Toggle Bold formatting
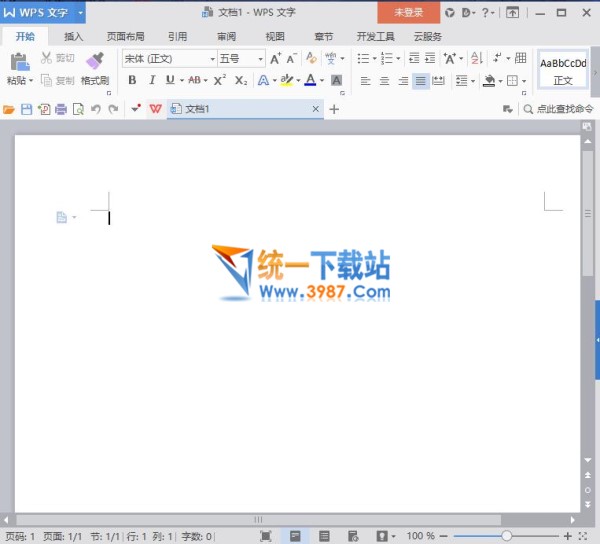 coord(132,80)
